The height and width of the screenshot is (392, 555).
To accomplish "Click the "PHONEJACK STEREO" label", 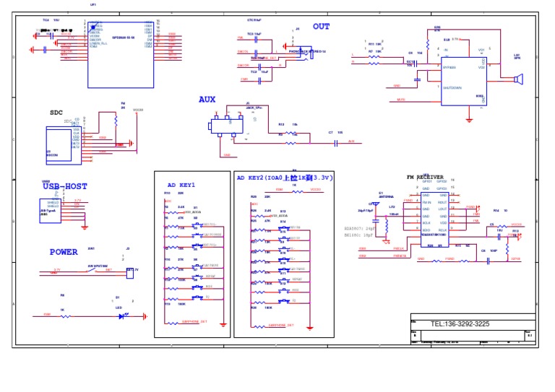I will click(307, 51).
